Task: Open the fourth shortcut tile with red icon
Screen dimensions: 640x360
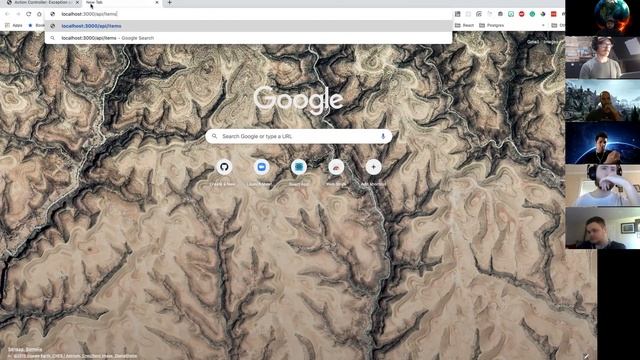Action: tap(336, 167)
